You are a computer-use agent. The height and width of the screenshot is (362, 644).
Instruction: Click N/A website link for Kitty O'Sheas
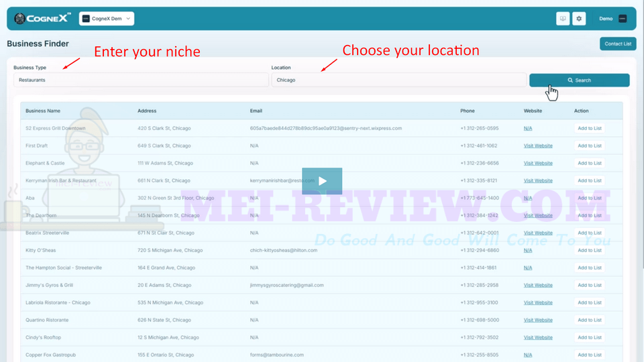[528, 250]
